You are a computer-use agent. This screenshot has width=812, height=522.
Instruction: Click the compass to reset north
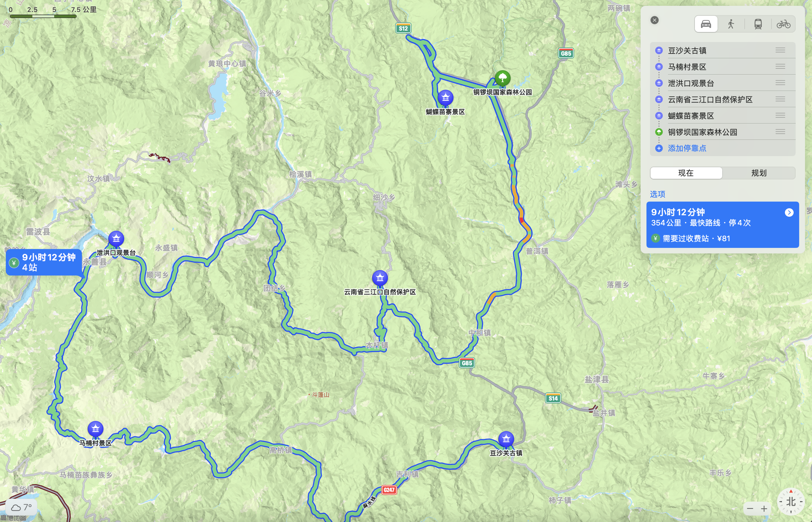click(x=791, y=501)
